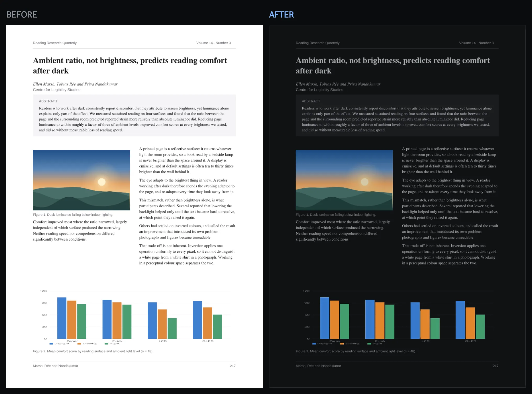Click the 'That trade-off is not inherent' paragraph in AFTER
This screenshot has width=532, height=394.
(x=450, y=254)
